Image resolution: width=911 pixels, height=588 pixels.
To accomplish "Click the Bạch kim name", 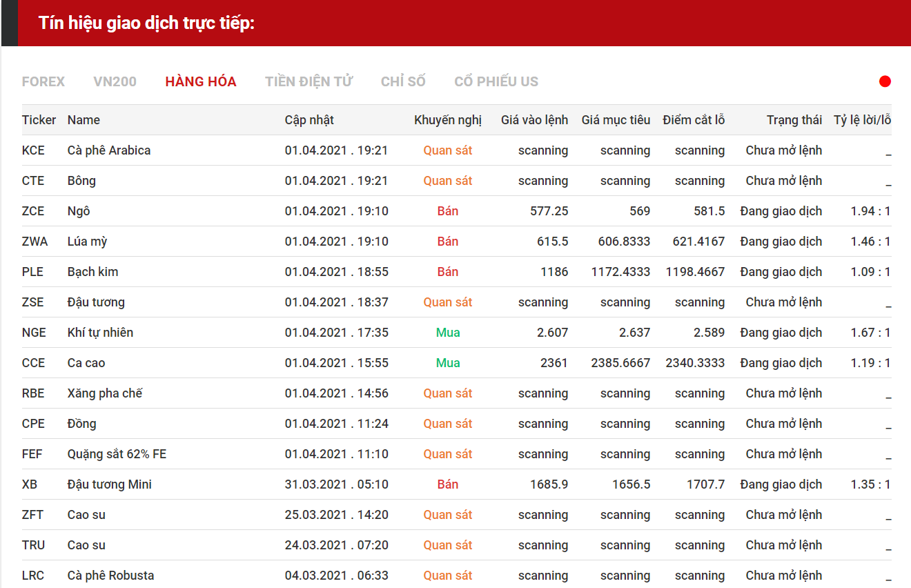I will point(92,272).
